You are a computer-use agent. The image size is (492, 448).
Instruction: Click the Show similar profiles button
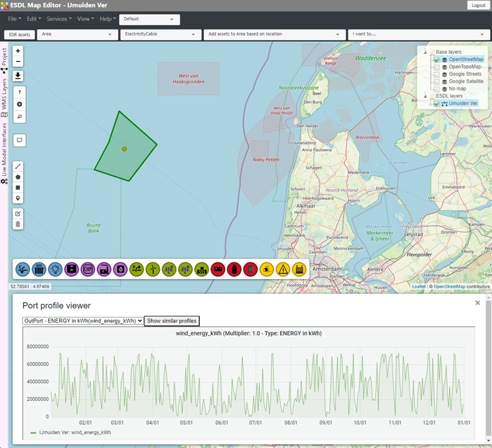[x=171, y=321]
